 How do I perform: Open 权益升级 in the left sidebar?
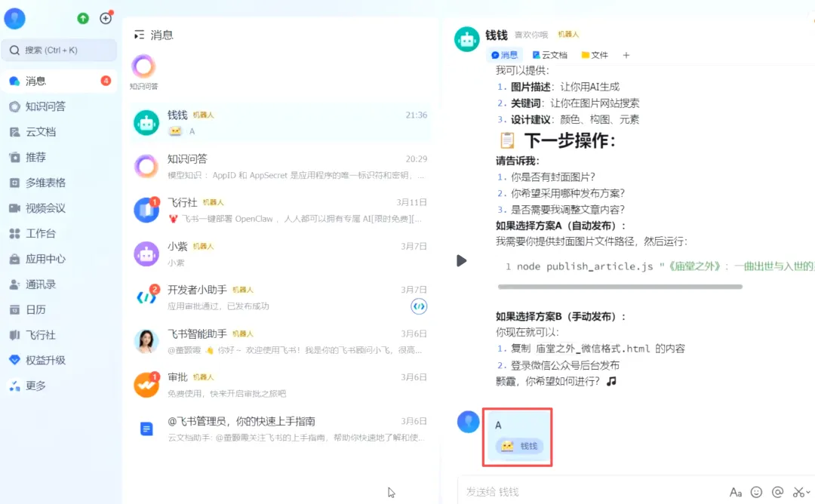click(59, 360)
